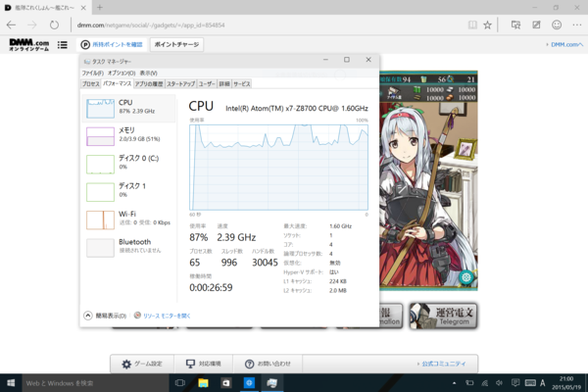The width and height of the screenshot is (588, 392).
Task: Switch to Task Manager taskbar icon
Action: coord(272,383)
